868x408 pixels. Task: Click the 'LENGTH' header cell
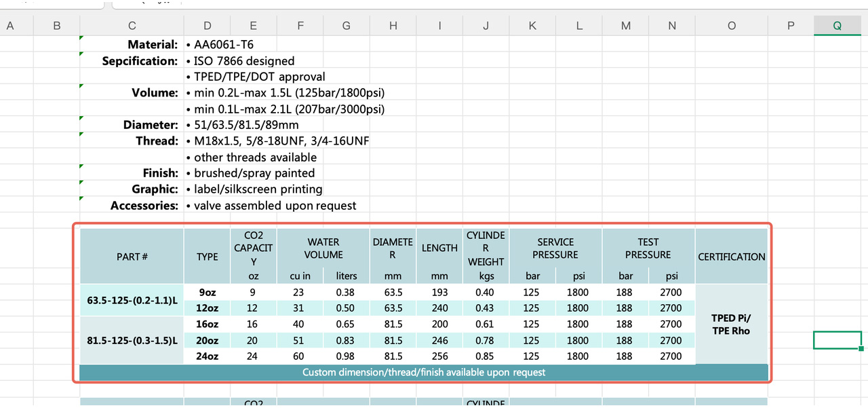(x=439, y=248)
